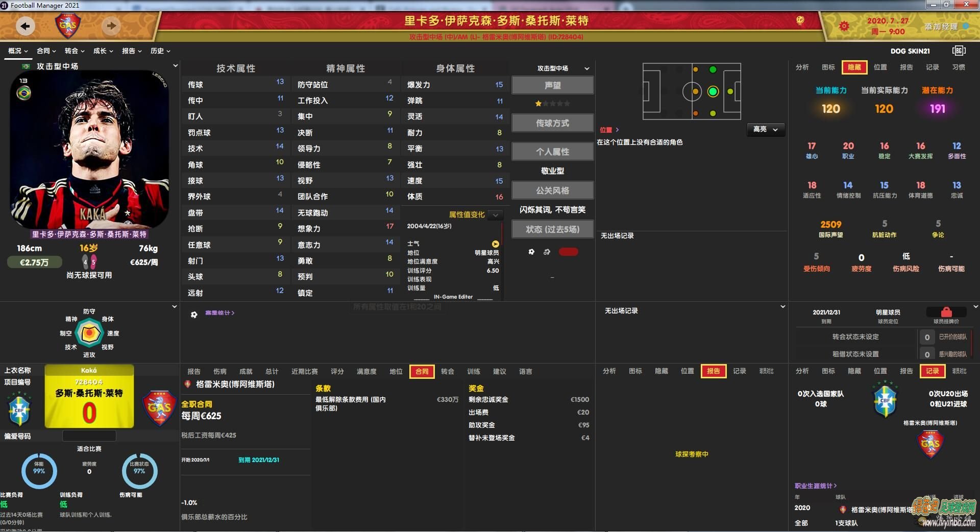Click the yellow face icon in title bar
The width and height of the screenshot is (980, 532).
pos(800,20)
